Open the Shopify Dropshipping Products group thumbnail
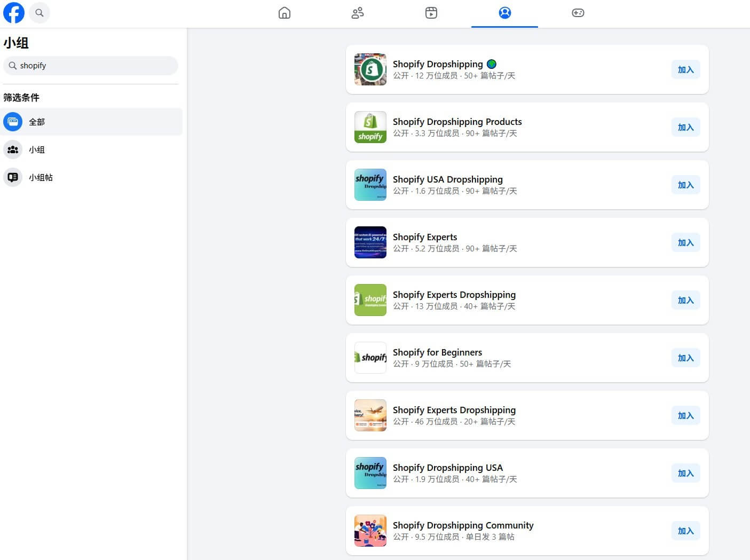The image size is (750, 560). pyautogui.click(x=370, y=127)
